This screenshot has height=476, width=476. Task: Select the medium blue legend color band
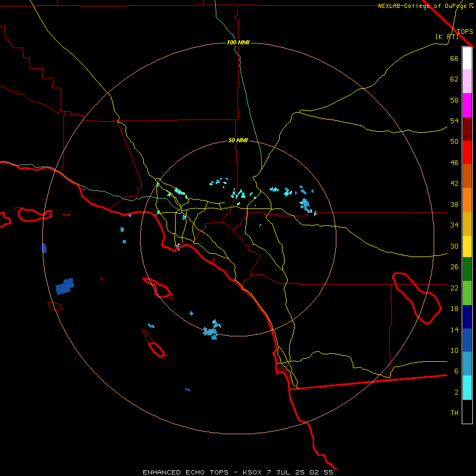tap(467, 340)
